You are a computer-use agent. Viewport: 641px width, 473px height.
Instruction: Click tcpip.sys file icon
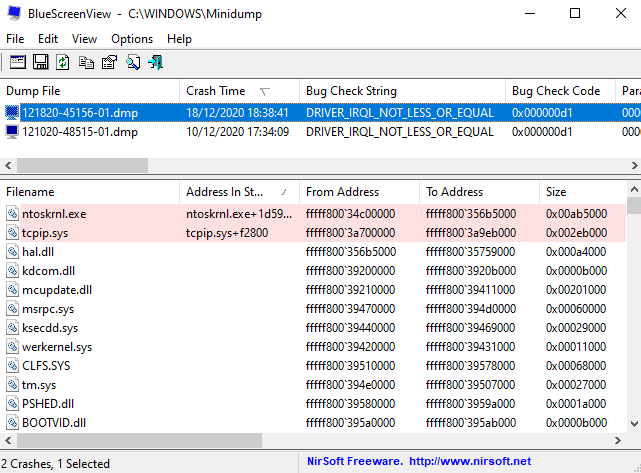tap(12, 233)
